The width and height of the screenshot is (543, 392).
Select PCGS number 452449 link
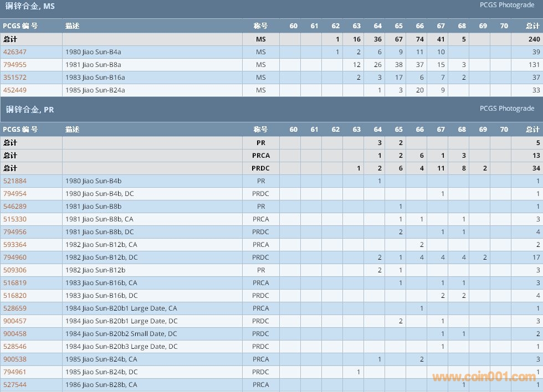[x=15, y=90]
